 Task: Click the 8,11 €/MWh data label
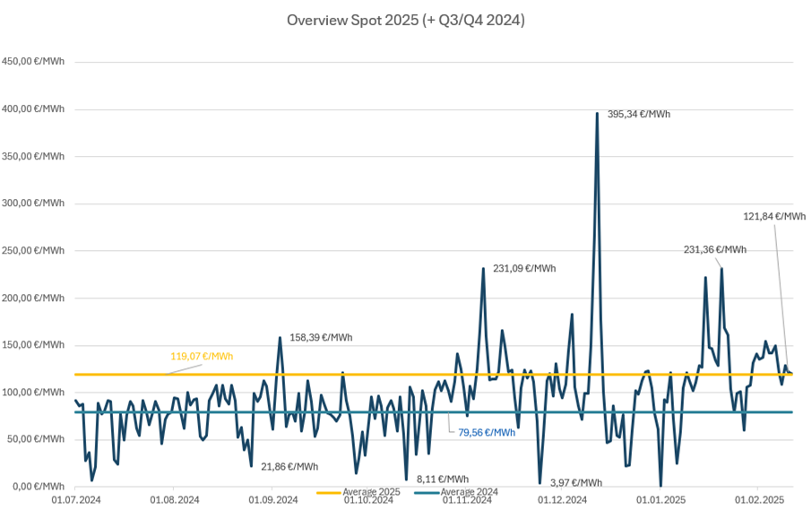point(443,480)
